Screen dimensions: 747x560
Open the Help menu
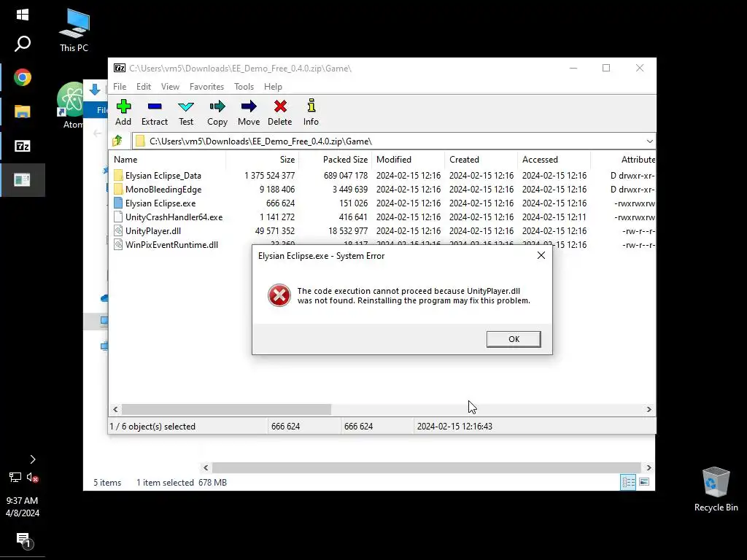273,87
